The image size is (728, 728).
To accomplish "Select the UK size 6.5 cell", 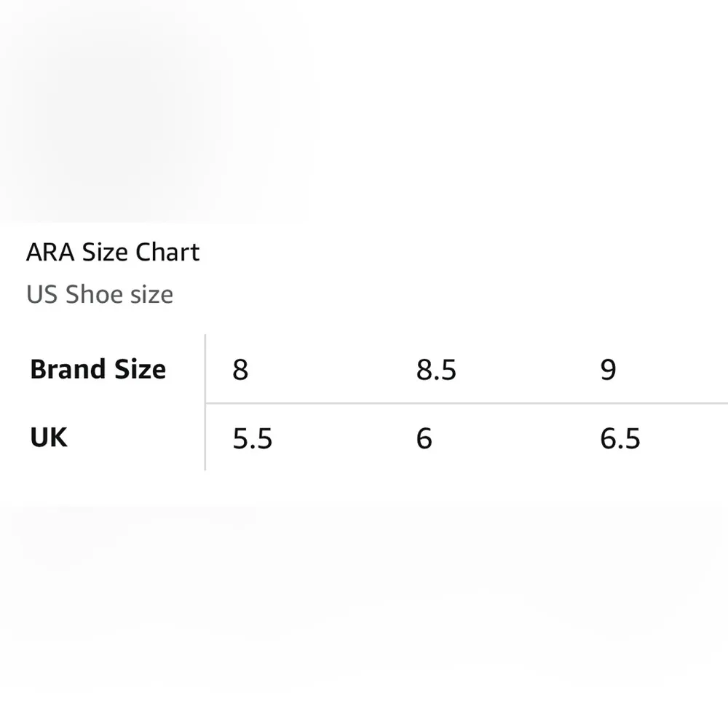I will [x=620, y=439].
